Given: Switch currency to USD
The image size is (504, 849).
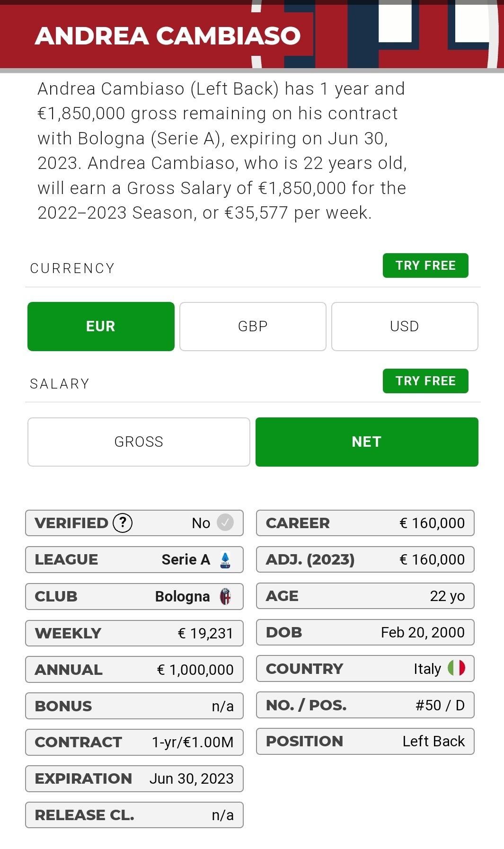Looking at the screenshot, I should point(405,327).
